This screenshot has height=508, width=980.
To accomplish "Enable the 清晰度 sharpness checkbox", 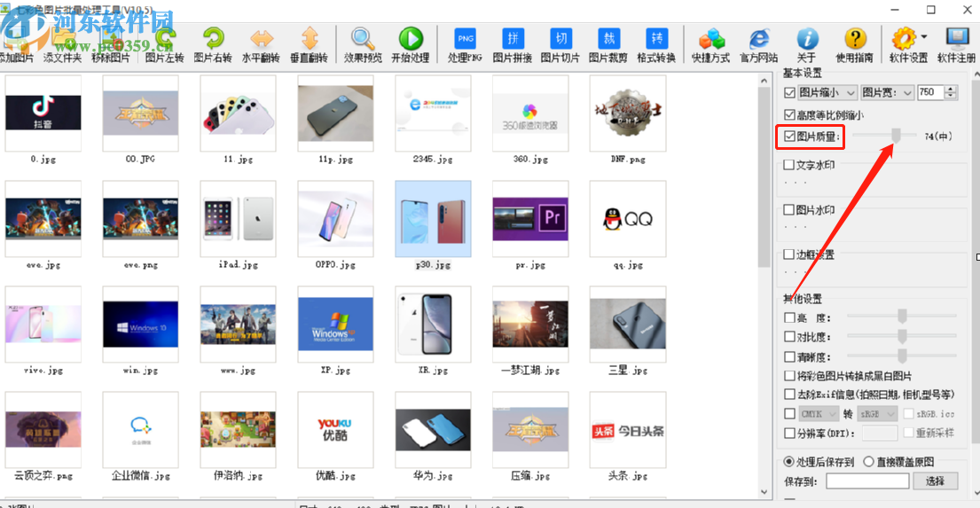I will [789, 356].
